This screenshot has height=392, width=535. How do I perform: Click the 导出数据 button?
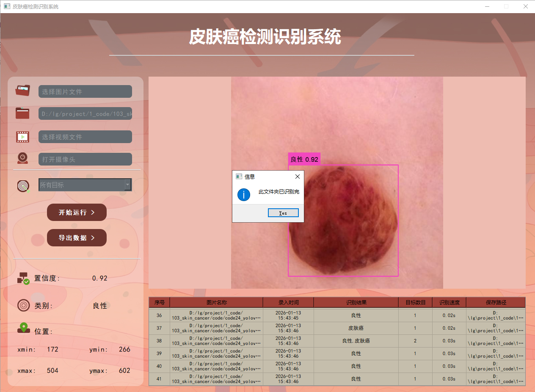pyautogui.click(x=77, y=237)
